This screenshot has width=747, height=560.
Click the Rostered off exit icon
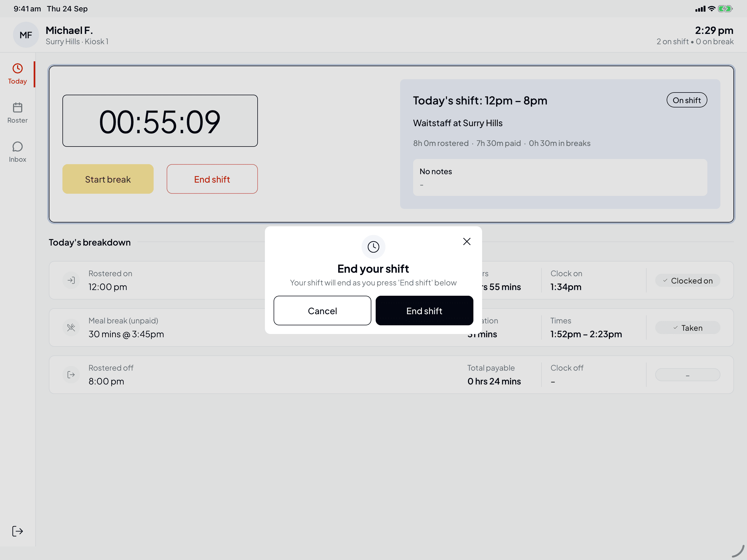pos(71,375)
